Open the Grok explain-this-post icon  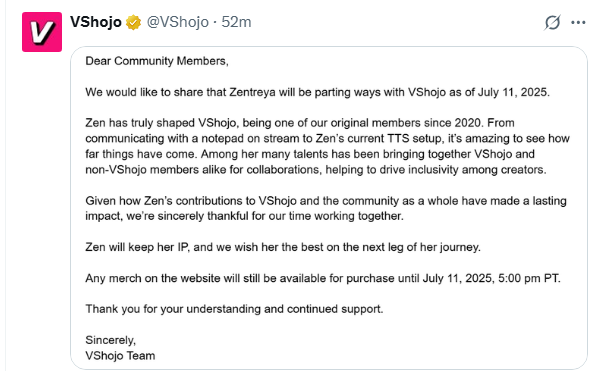pyautogui.click(x=552, y=22)
